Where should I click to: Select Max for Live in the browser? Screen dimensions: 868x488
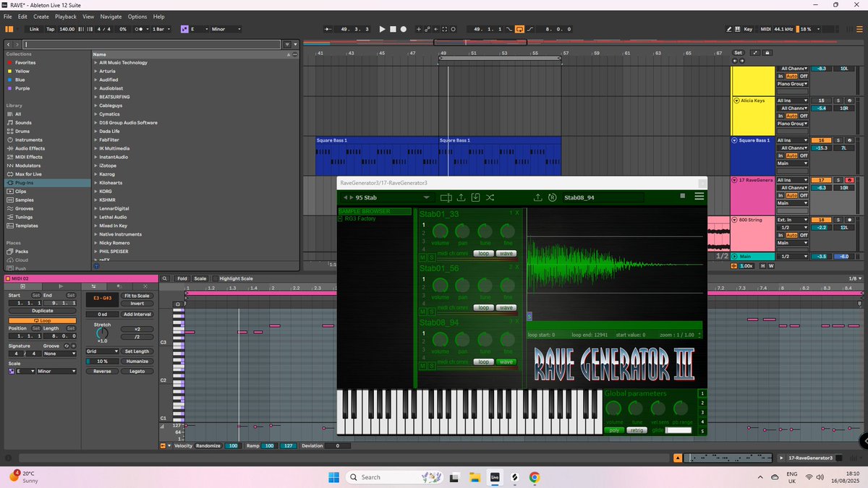coord(28,174)
